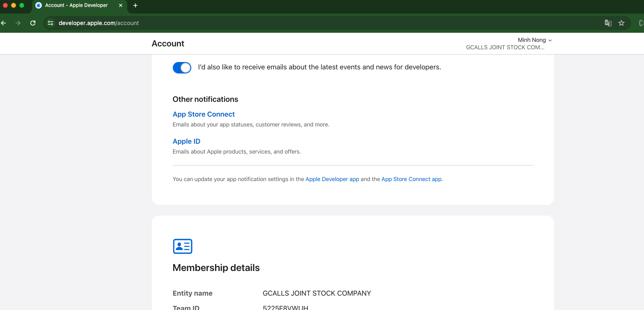Open Apple ID notifications link
644x310 pixels.
(186, 141)
